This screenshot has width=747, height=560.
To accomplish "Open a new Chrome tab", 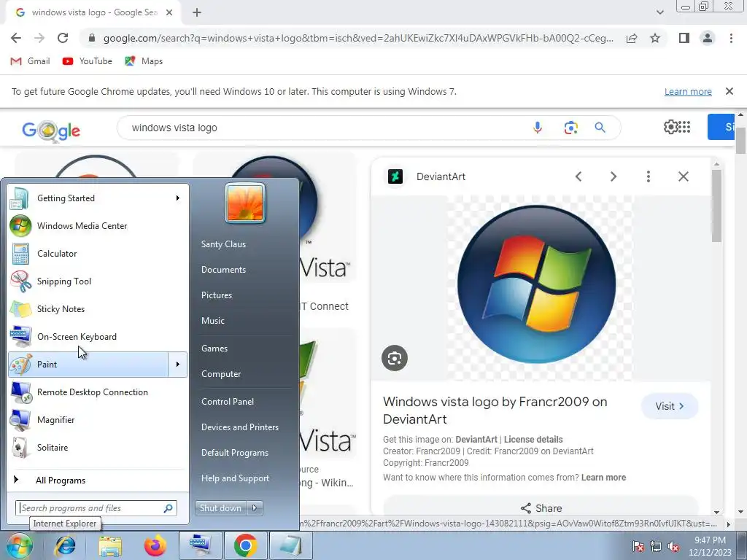I will pyautogui.click(x=197, y=13).
